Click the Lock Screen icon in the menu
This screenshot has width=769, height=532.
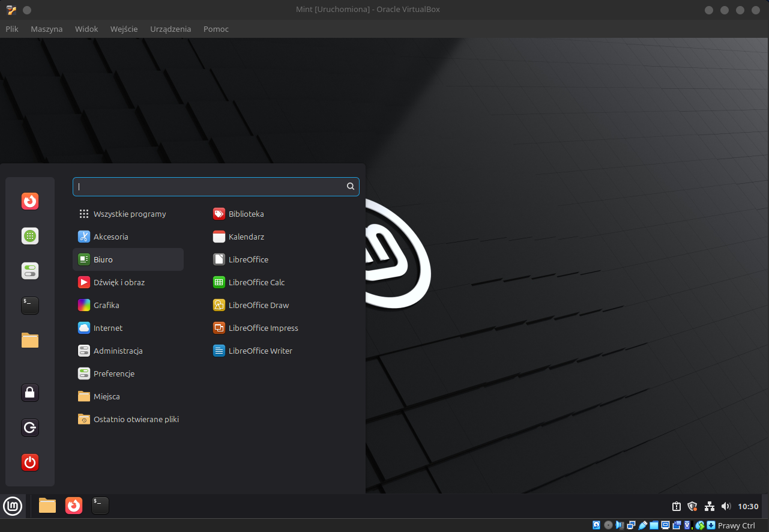click(x=30, y=393)
